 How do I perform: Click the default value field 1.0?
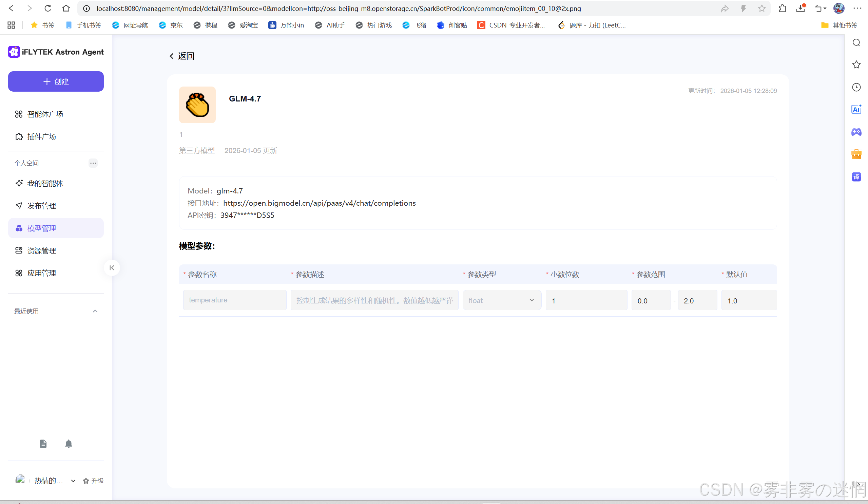coord(749,300)
